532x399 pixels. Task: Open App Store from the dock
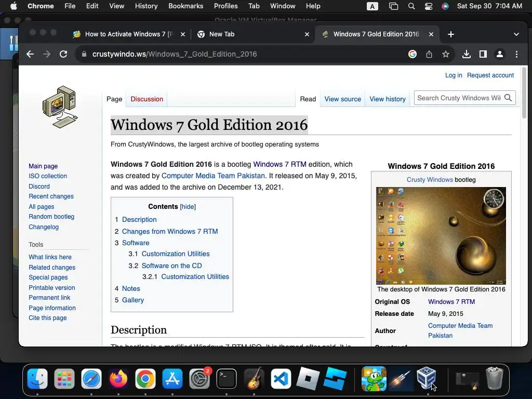(172, 379)
